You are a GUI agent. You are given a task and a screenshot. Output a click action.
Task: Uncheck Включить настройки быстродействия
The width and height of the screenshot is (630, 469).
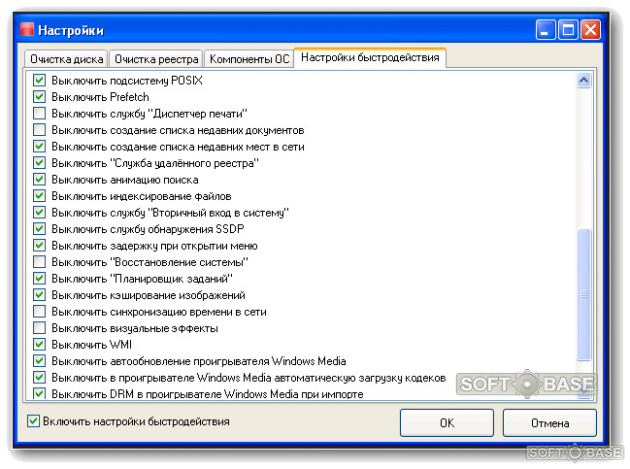coord(34,421)
